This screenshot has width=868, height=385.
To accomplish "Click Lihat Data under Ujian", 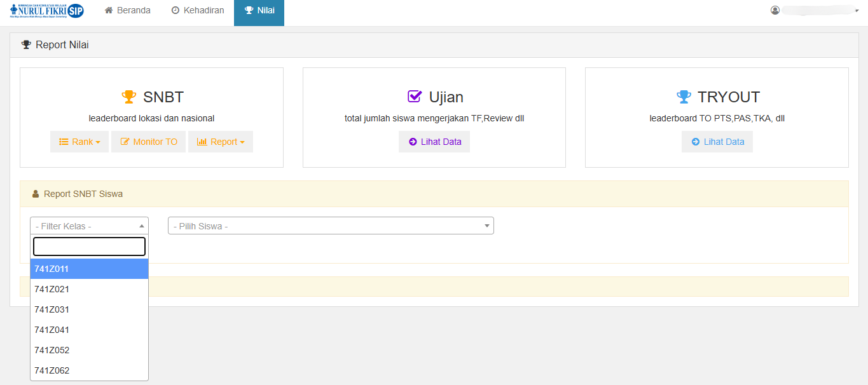I will click(434, 142).
